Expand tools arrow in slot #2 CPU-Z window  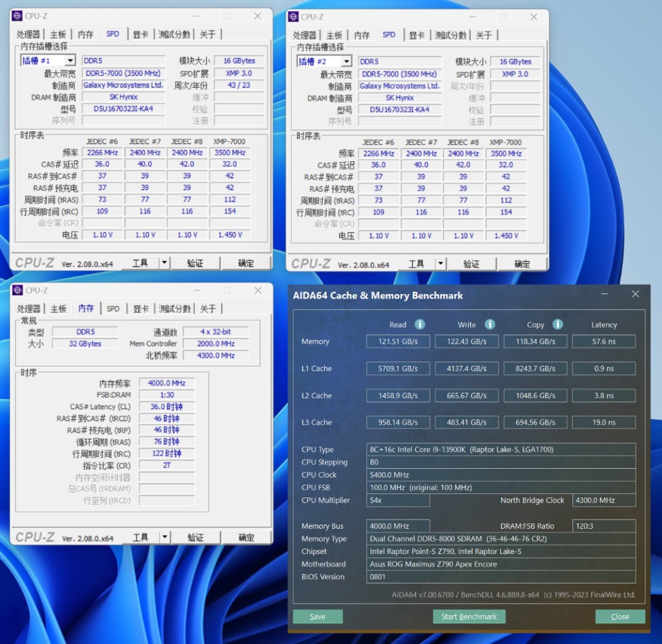pyautogui.click(x=440, y=264)
